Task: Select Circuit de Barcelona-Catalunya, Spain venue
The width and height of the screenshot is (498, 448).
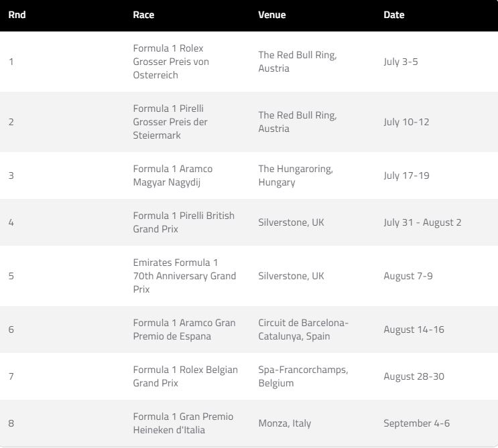Action: coord(304,329)
